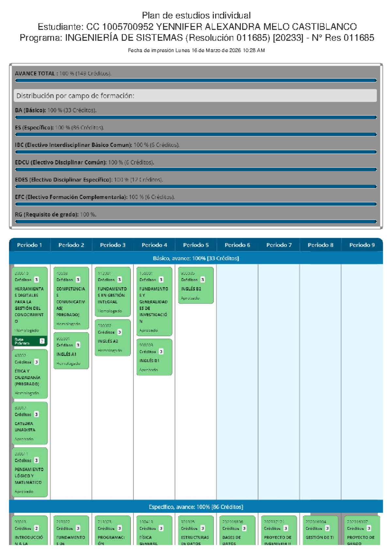
Task: Click the EFC Formación Complementaria progress bar
Action: point(196,204)
